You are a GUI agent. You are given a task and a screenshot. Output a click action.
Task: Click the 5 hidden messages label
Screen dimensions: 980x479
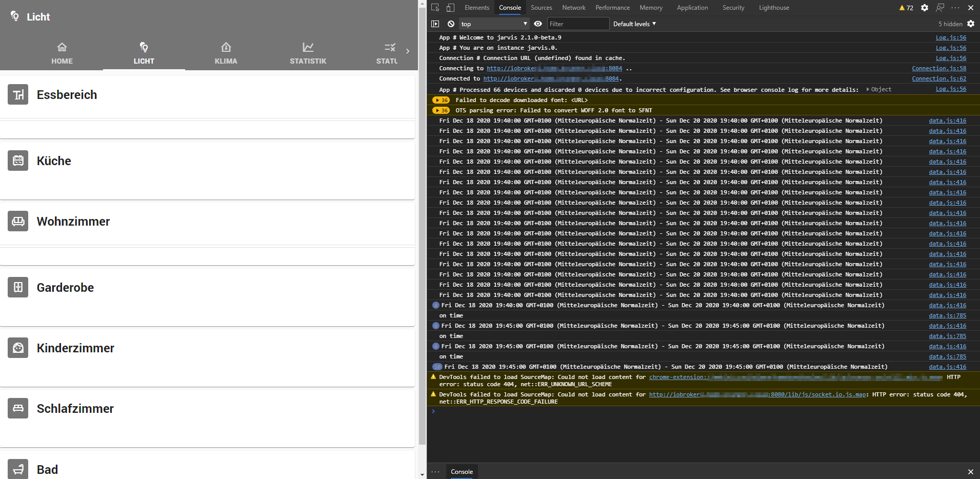(950, 24)
